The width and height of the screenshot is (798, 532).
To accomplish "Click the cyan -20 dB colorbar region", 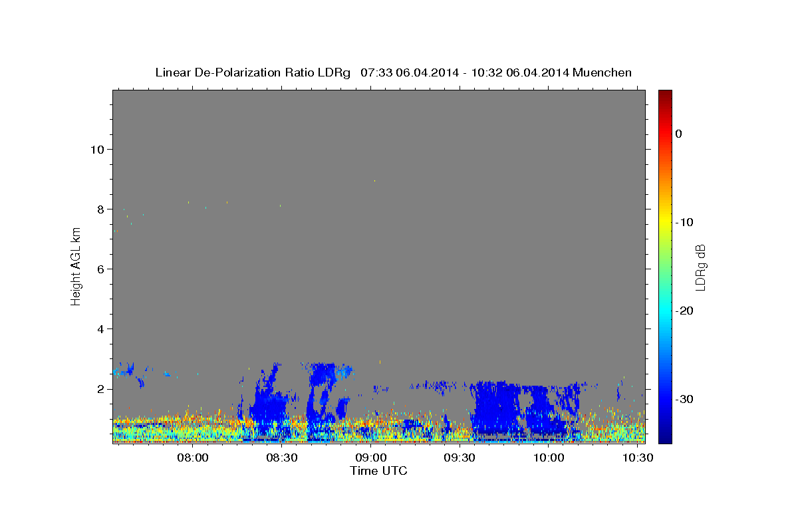I will (x=665, y=311).
